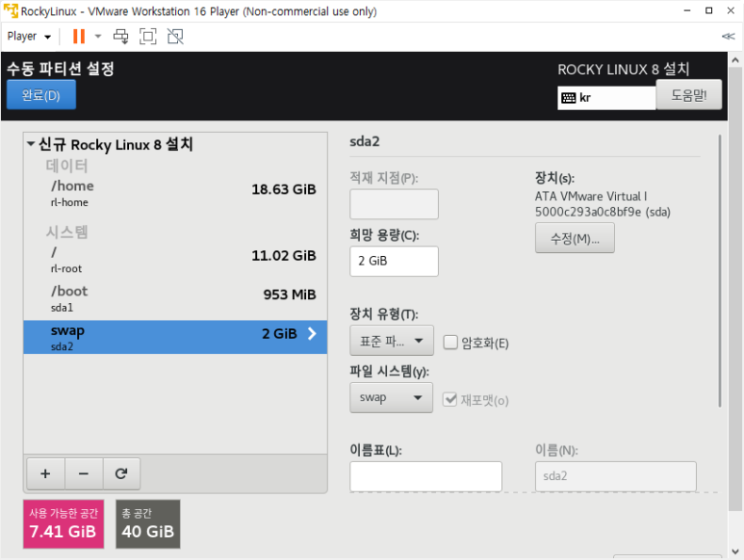The width and height of the screenshot is (744, 560).
Task: Open the power options dropdown arrow
Action: (x=98, y=36)
